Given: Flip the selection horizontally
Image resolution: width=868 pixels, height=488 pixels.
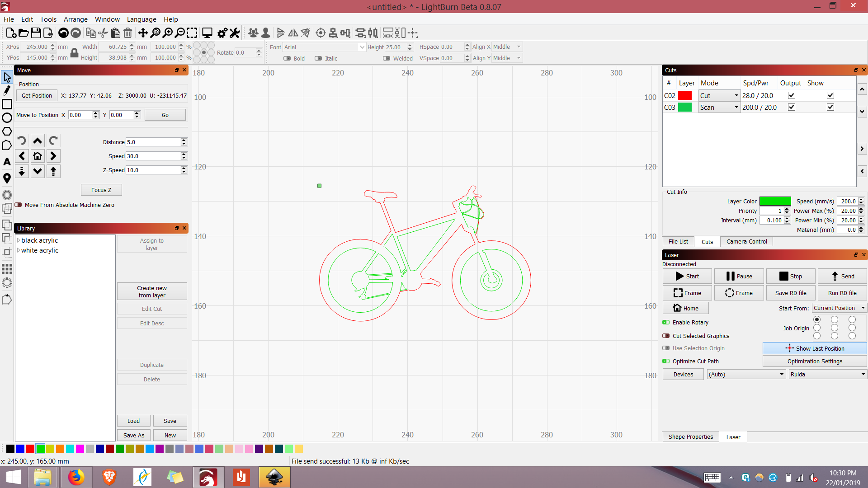Looking at the screenshot, I should [x=293, y=33].
